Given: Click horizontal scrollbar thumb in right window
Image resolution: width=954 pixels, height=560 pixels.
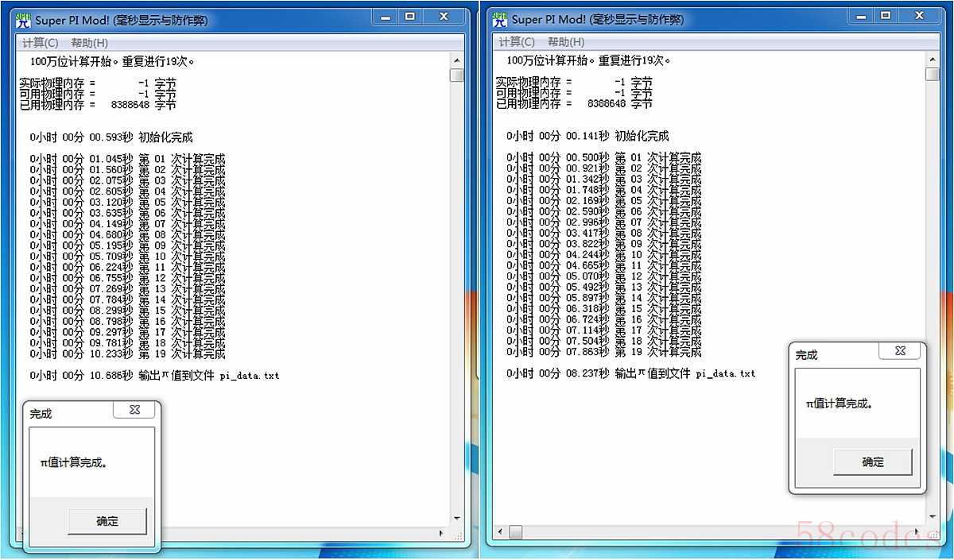Looking at the screenshot, I should point(516,531).
